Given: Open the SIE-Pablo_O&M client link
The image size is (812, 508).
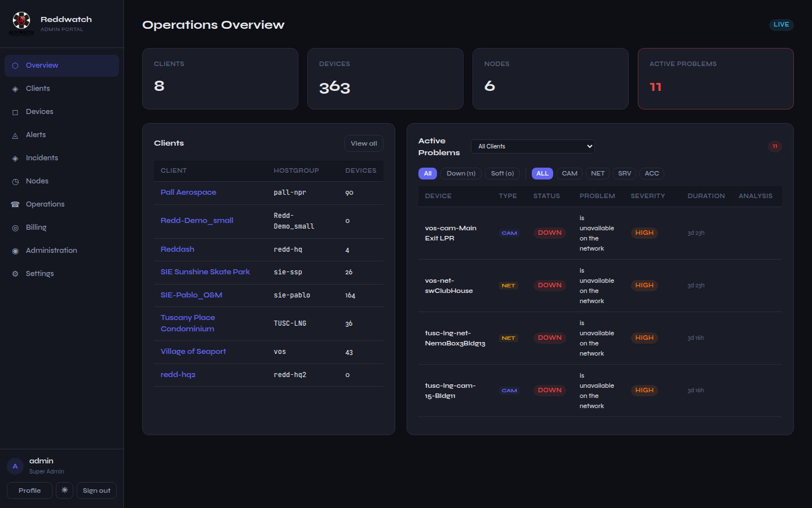Looking at the screenshot, I should (x=191, y=295).
